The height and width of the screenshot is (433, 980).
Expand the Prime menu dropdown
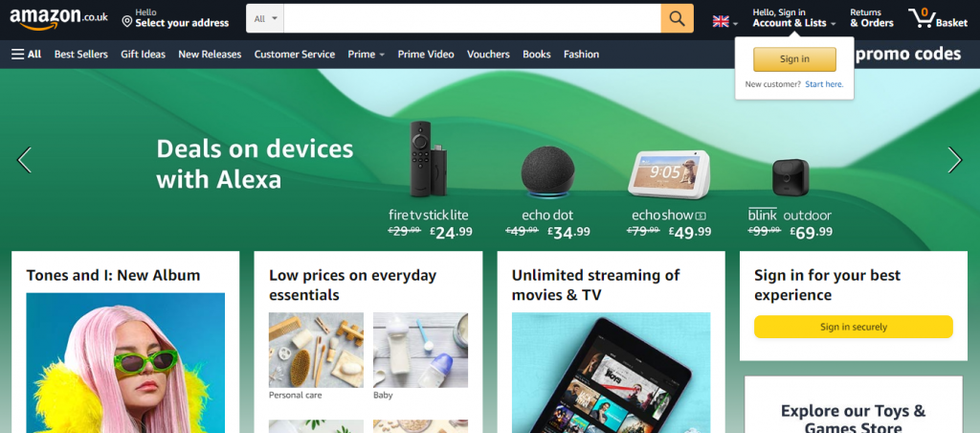[367, 55]
